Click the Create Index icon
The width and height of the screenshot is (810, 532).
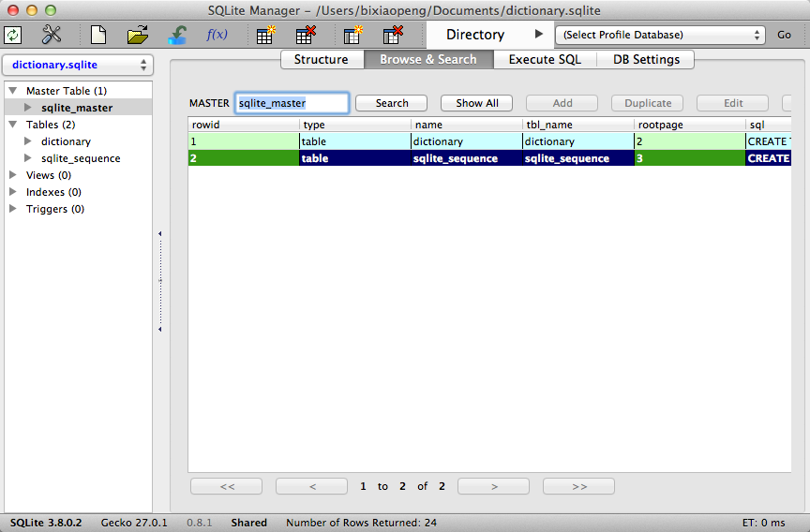(x=353, y=35)
